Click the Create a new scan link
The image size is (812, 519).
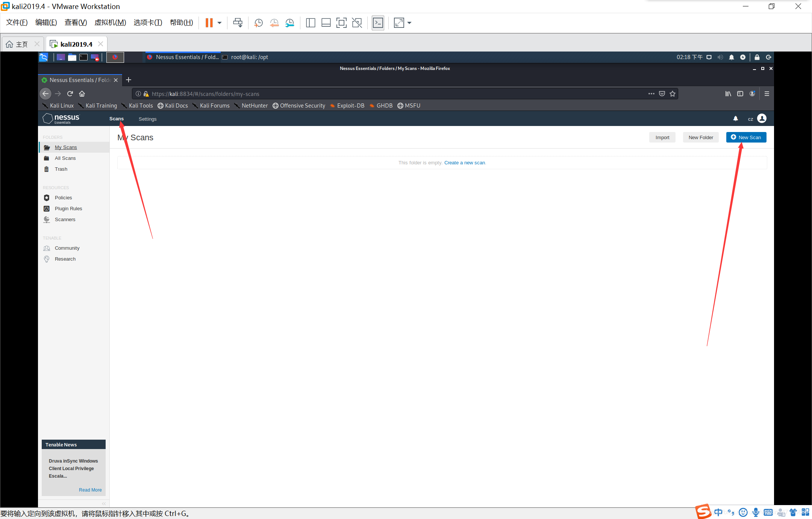[464, 163]
